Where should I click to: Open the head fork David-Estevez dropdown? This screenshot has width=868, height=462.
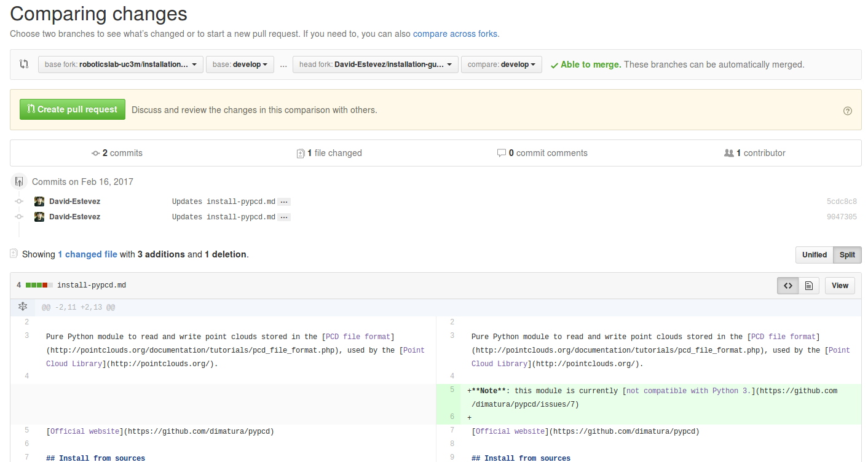375,65
